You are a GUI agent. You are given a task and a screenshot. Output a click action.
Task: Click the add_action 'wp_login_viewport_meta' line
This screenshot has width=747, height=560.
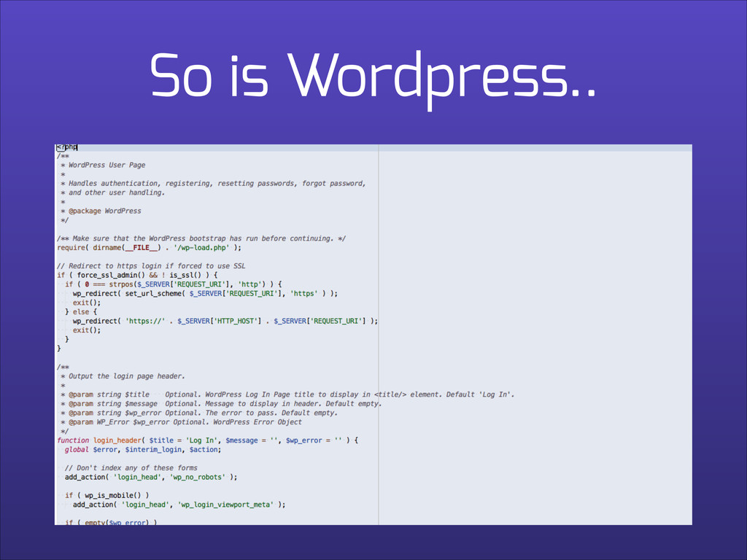179,505
